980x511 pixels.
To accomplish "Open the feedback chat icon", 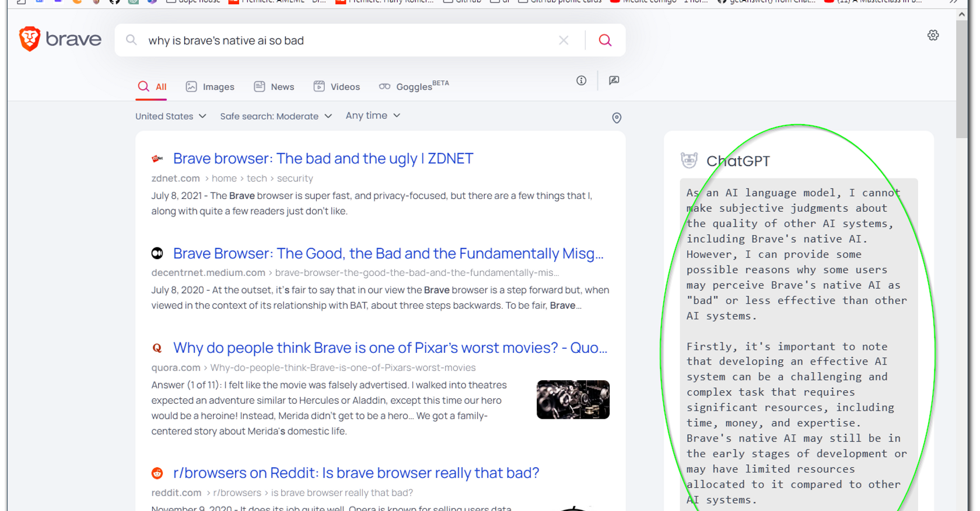I will click(x=614, y=80).
